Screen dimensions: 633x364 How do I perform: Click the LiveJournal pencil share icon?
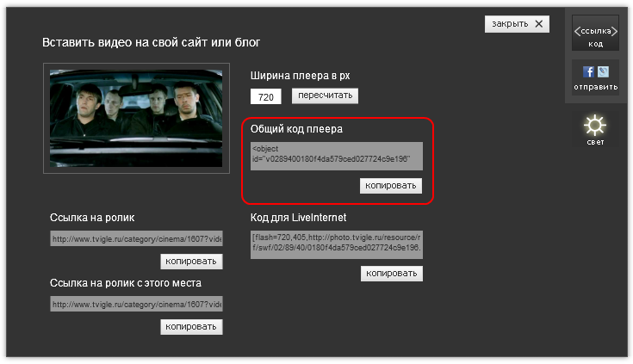coord(603,72)
